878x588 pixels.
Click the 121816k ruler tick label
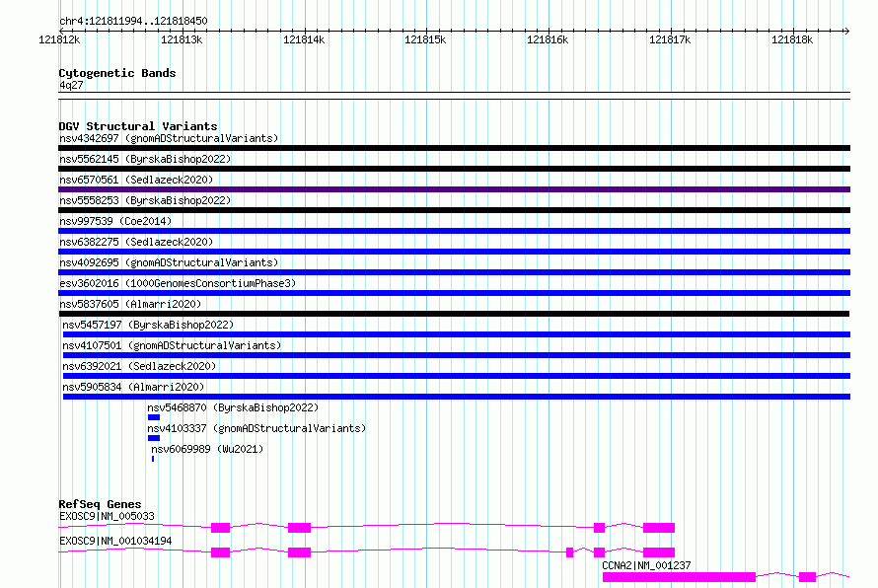(548, 39)
